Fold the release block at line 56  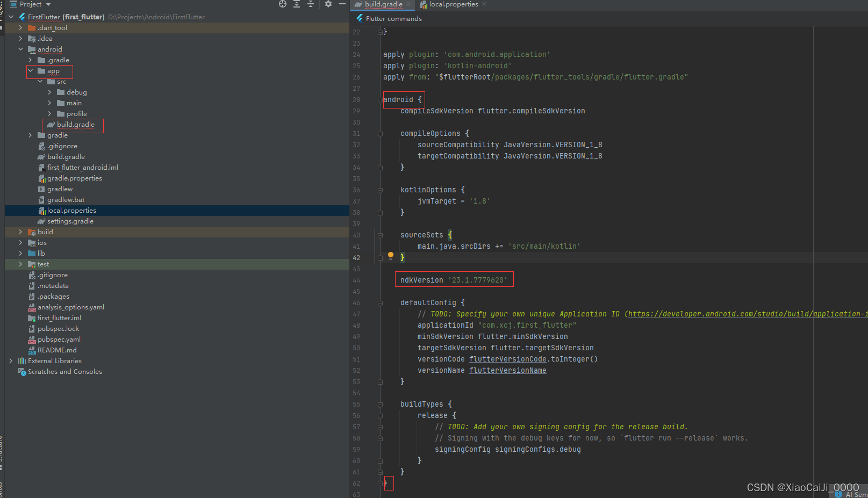pyautogui.click(x=380, y=416)
